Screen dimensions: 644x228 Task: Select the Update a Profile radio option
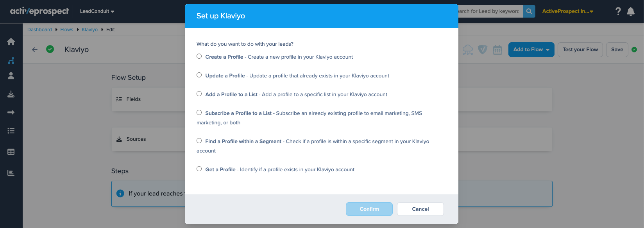tap(199, 75)
